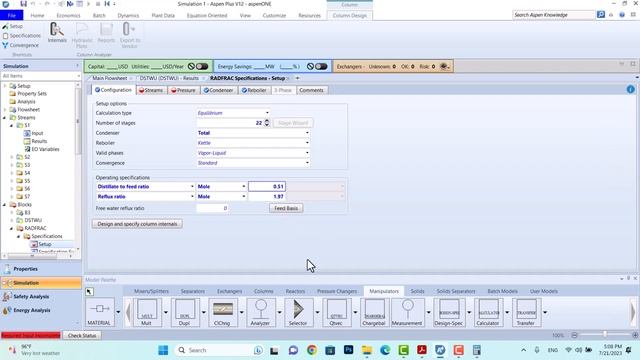Select the Dupl manipulator block icon
640x360 pixels.
(x=184, y=312)
